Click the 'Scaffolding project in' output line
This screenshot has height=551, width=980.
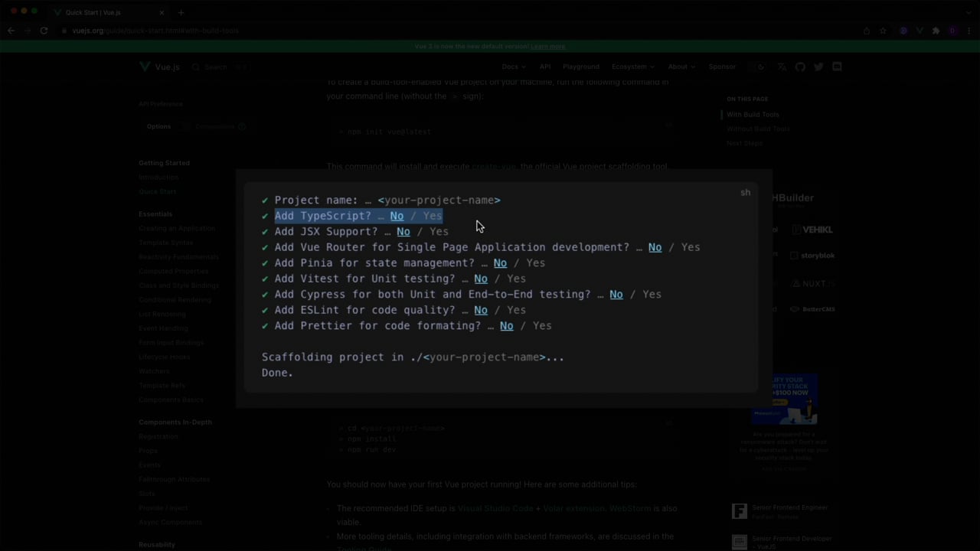point(413,357)
